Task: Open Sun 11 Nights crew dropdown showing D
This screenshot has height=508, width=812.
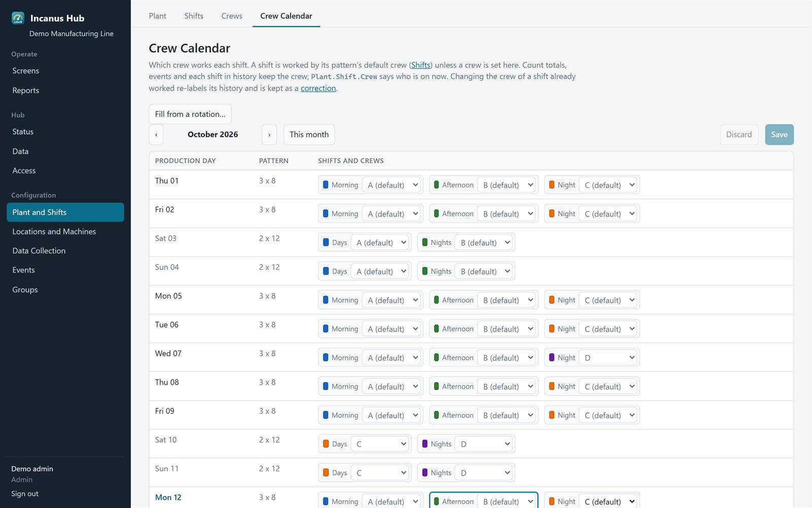Action: coord(484,473)
